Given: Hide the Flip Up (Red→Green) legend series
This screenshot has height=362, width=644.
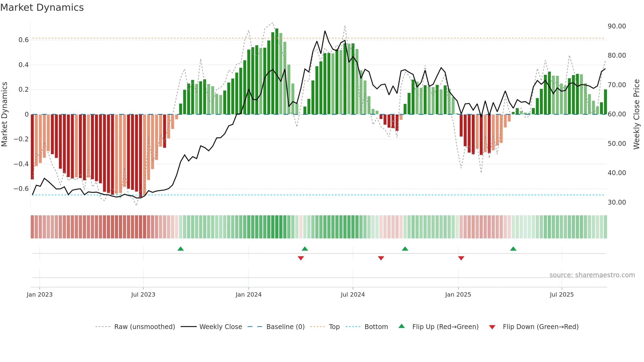Looking at the screenshot, I should (x=438, y=327).
